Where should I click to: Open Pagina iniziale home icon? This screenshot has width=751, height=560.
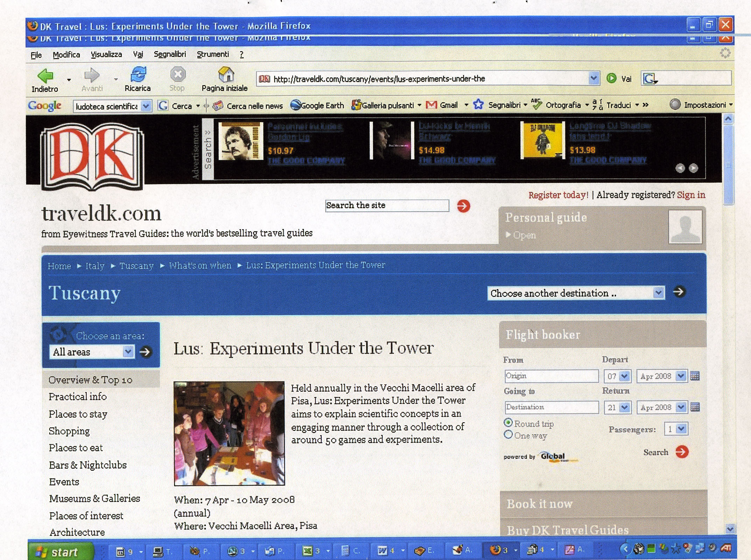coord(226,74)
